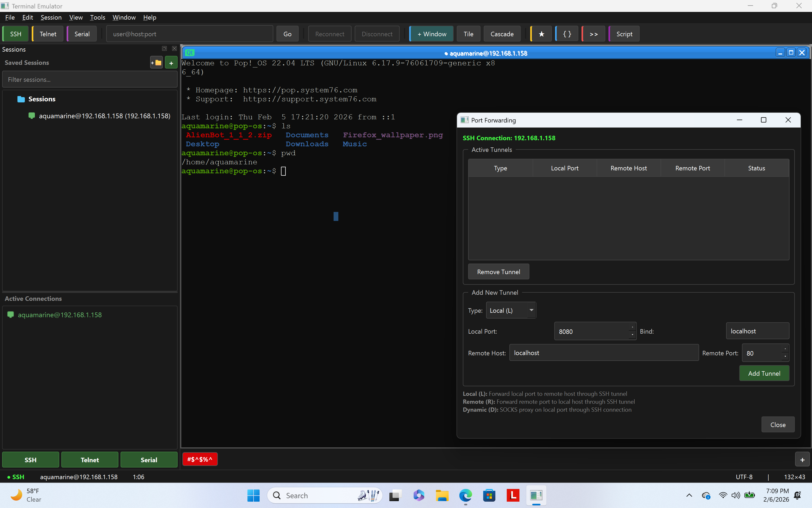The width and height of the screenshot is (812, 508).
Task: Select SSH protocol in the top toolbar
Action: [15, 34]
